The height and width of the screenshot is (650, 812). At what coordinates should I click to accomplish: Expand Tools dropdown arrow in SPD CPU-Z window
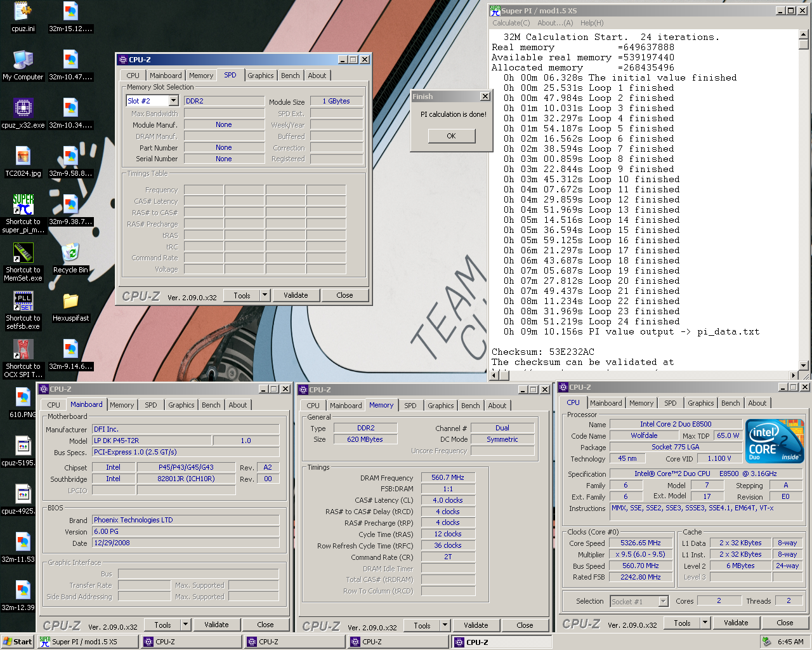pyautogui.click(x=265, y=295)
